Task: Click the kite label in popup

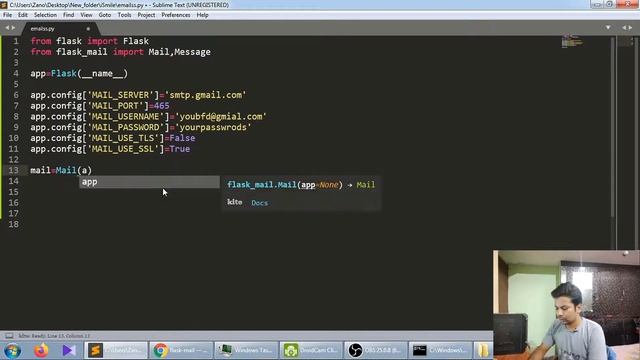Action: click(235, 202)
